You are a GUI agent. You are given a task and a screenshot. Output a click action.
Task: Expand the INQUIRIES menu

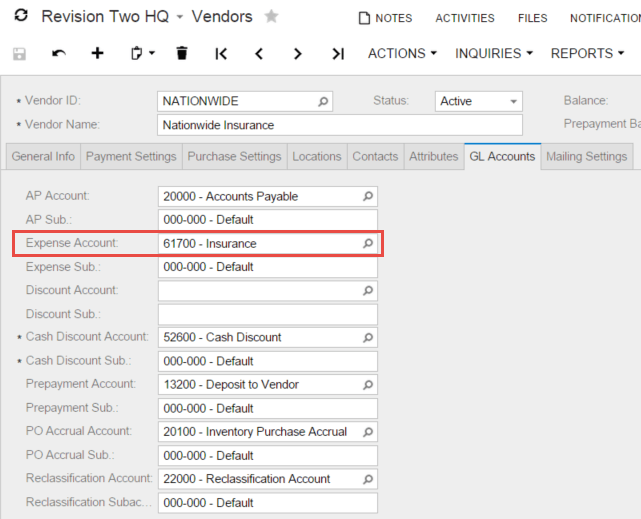coord(494,53)
